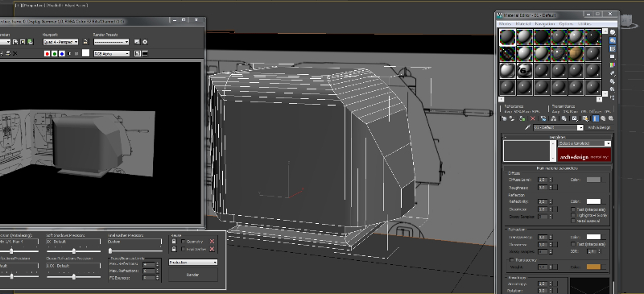
Task: Enable Highlights+FG only checkbox
Action: (x=573, y=215)
